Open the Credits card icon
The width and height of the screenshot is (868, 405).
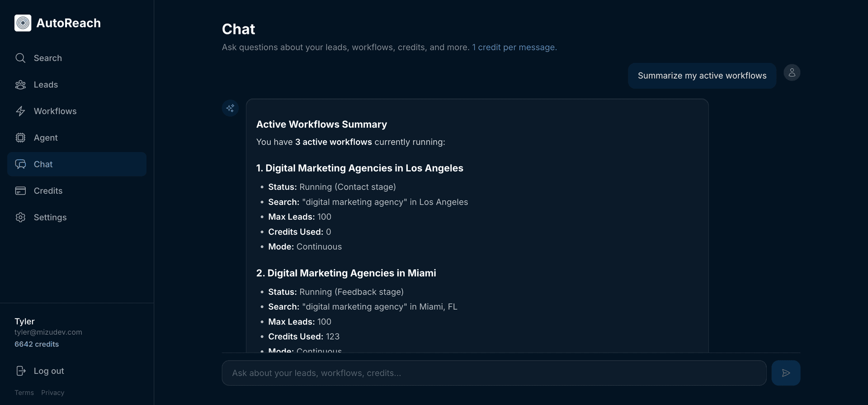(x=20, y=191)
